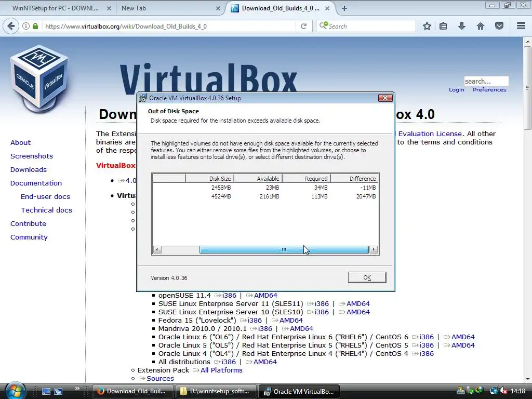The width and height of the screenshot is (532, 399).
Task: Open the Community sidebar link
Action: [x=29, y=237]
